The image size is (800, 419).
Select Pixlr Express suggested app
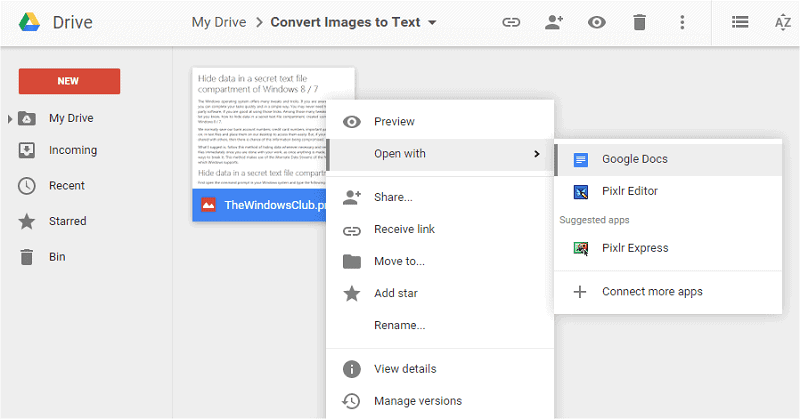tap(634, 248)
